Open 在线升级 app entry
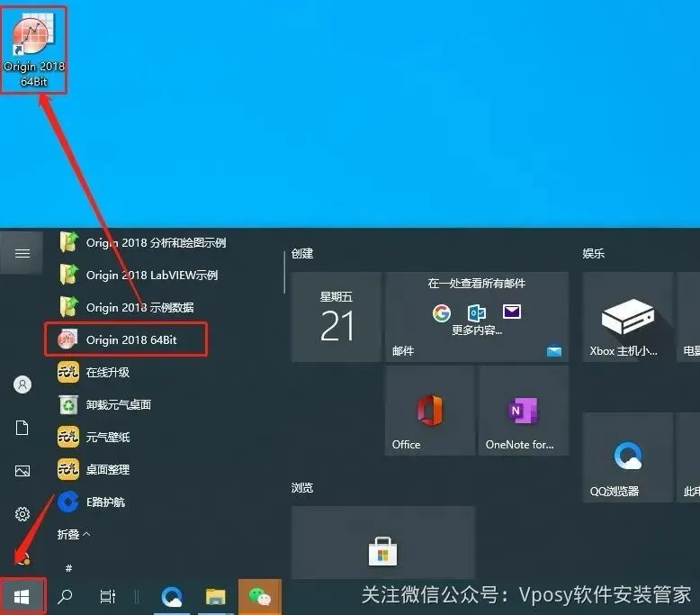700x615 pixels. point(94,372)
